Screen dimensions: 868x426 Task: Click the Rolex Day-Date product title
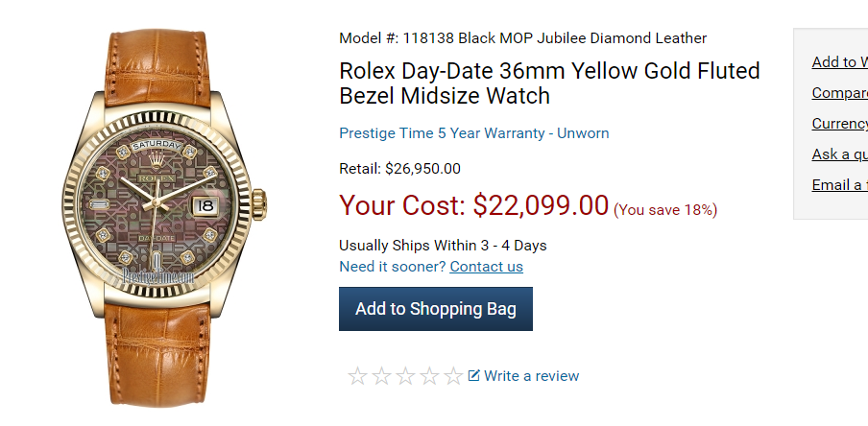[x=548, y=83]
